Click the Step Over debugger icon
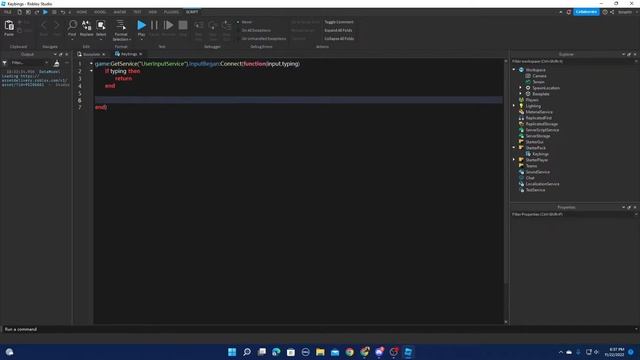640x360 pixels. [x=213, y=26]
